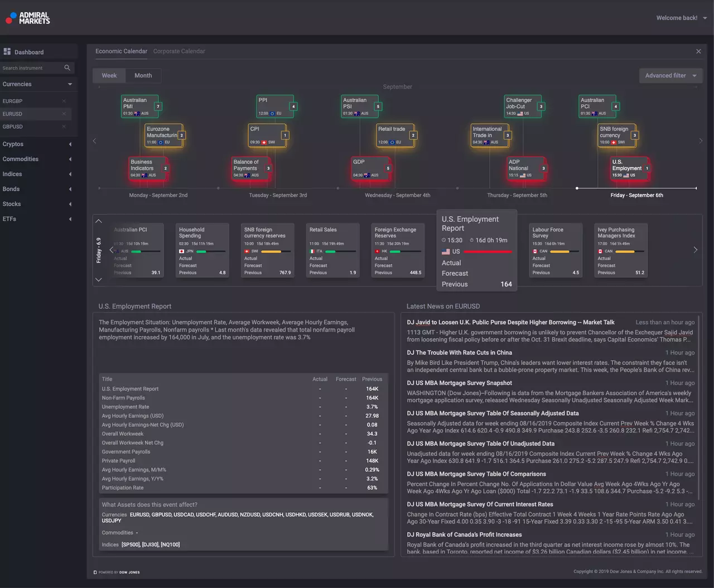The height and width of the screenshot is (588, 714).
Task: Switch calendar view to Month
Action: click(143, 76)
